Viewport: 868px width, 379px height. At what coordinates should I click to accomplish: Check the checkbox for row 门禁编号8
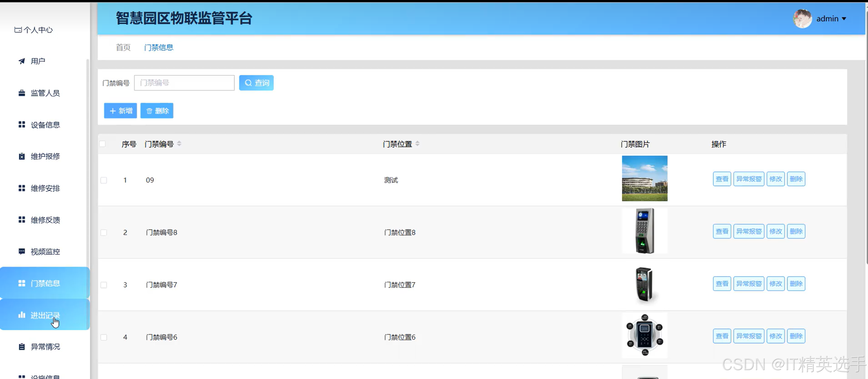pos(104,233)
